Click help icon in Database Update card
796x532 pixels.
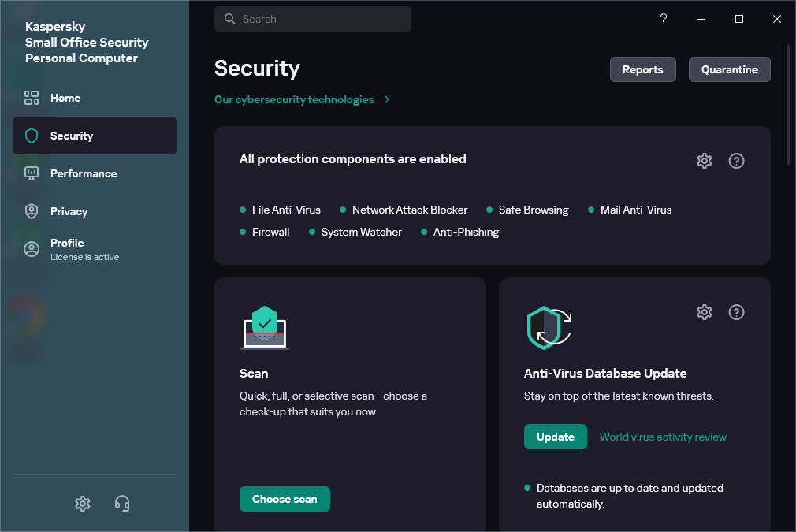[x=736, y=312]
